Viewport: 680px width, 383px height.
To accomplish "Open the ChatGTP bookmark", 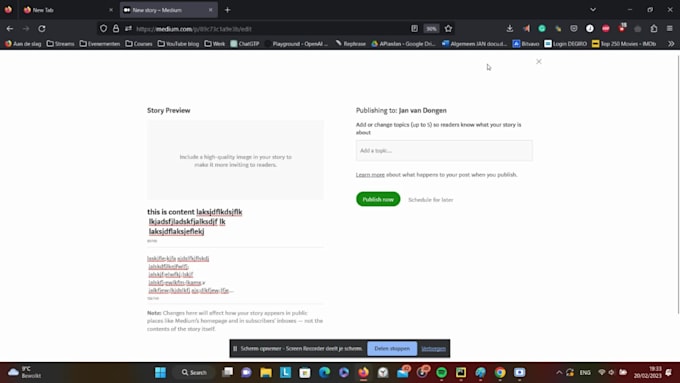I will click(245, 44).
